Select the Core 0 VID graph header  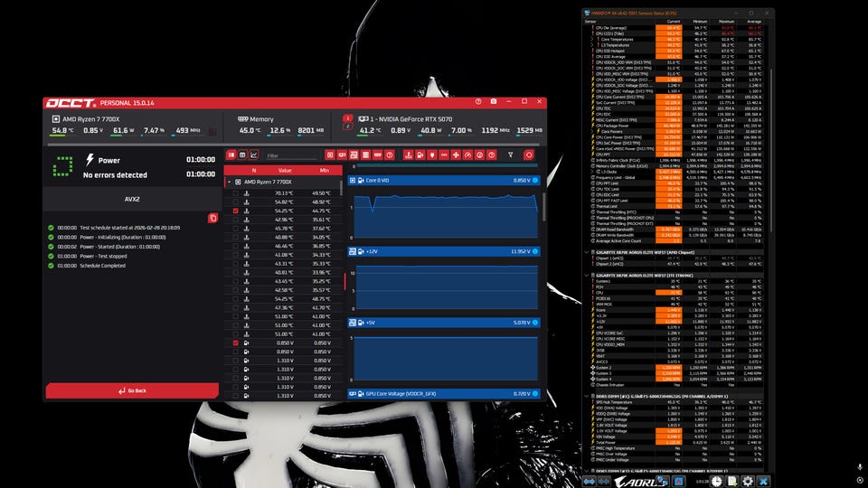tap(444, 181)
